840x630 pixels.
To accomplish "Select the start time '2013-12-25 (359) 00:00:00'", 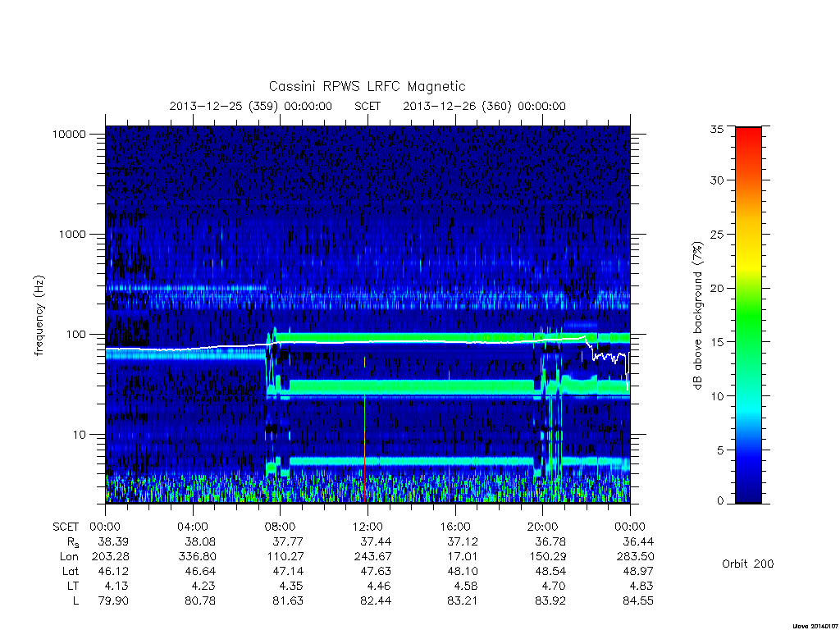I will click(x=251, y=106).
